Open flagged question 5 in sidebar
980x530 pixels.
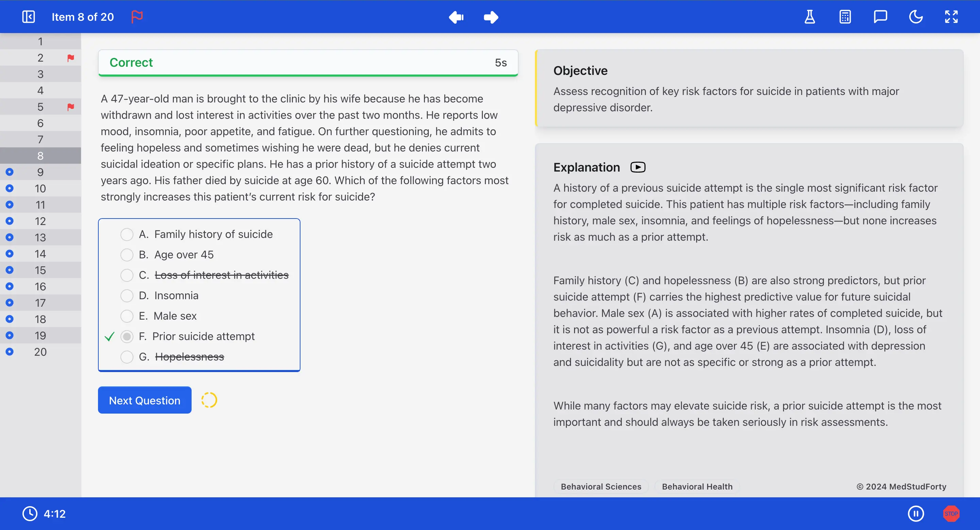(x=40, y=107)
